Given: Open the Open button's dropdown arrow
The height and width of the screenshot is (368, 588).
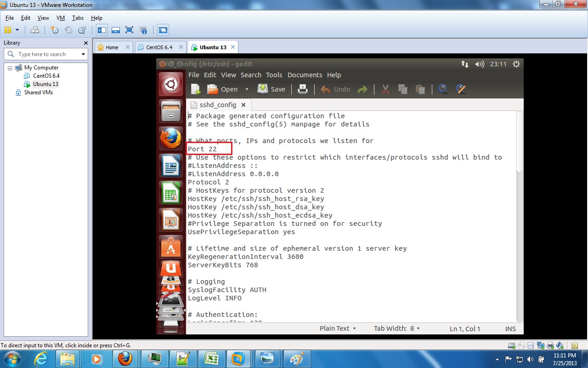Looking at the screenshot, I should pos(247,89).
